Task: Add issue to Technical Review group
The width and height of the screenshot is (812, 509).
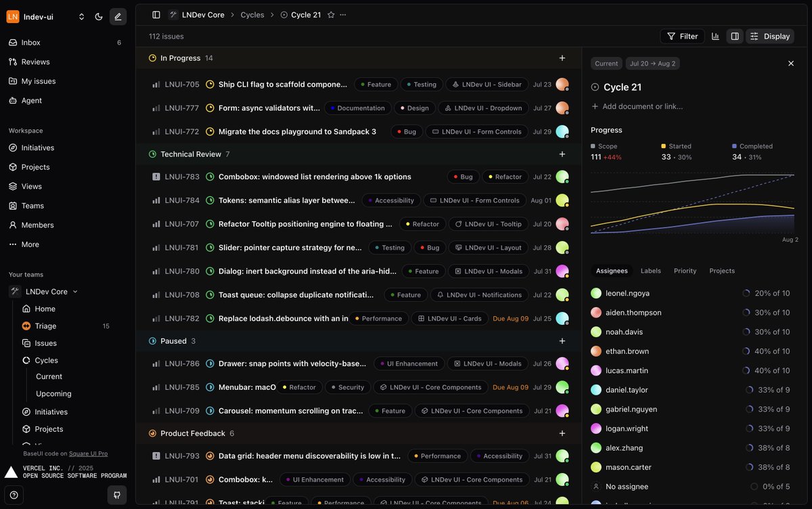Action: pos(562,154)
